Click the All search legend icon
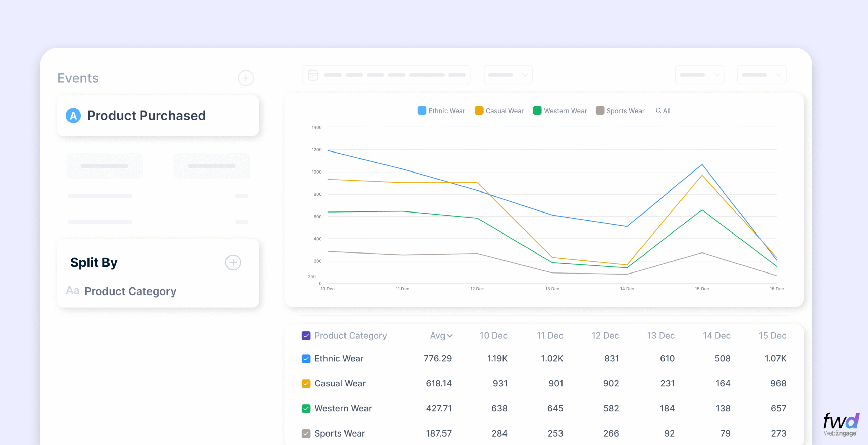Screen dimensions: 868x445 pyautogui.click(x=658, y=110)
